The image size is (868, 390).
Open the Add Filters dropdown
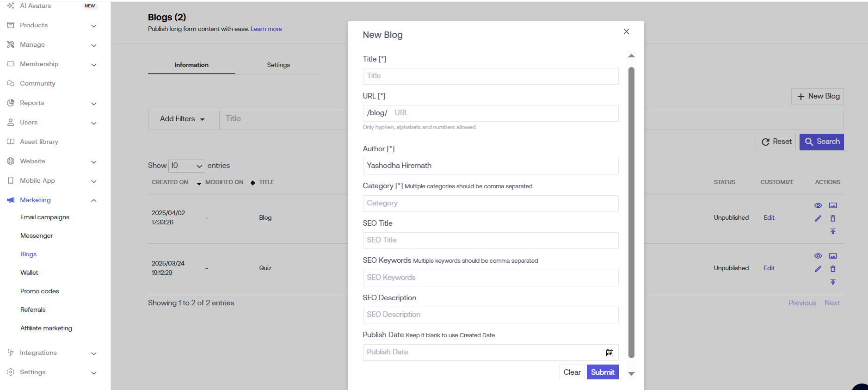click(183, 119)
